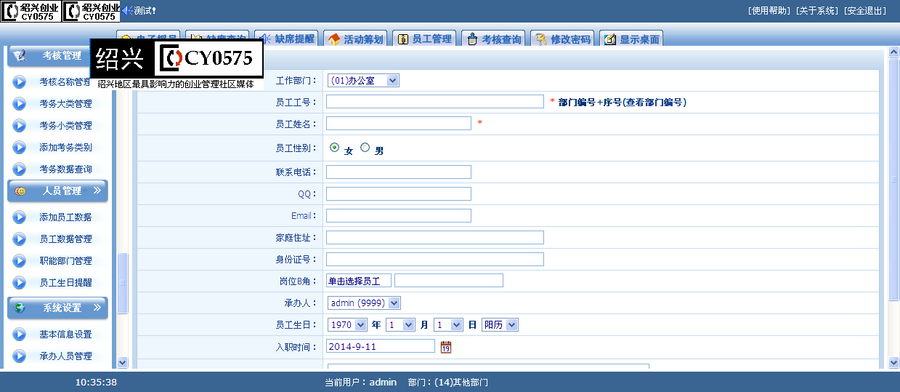Click 查看部门编号 link text
Screen dimensions: 900x392
click(x=653, y=103)
